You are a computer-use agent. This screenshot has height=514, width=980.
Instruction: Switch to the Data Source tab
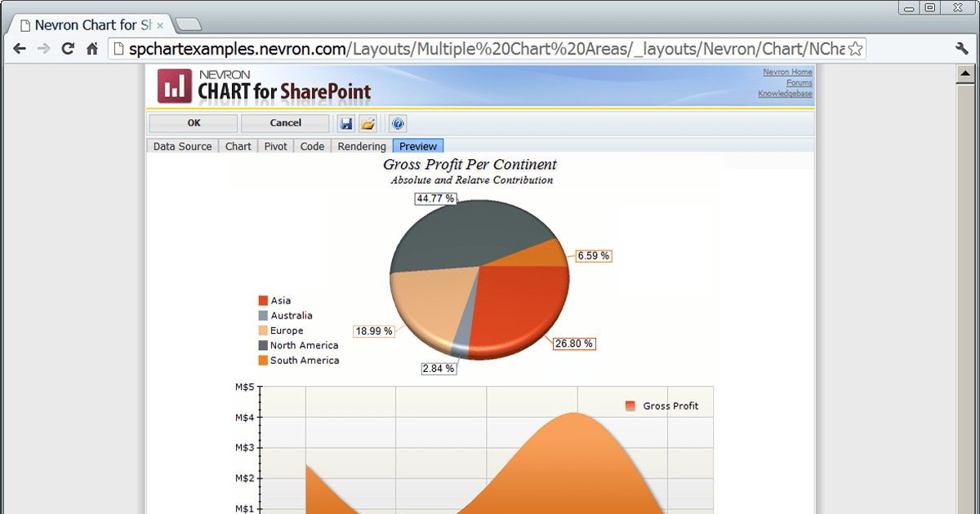click(181, 146)
